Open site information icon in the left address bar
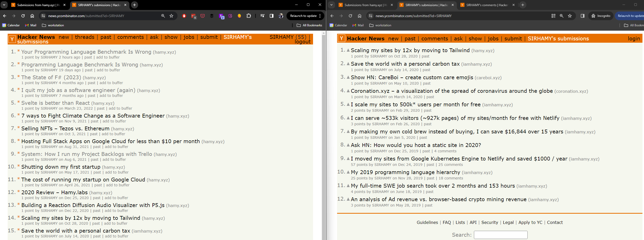Screen dimensions: 644x240 pos(43,16)
